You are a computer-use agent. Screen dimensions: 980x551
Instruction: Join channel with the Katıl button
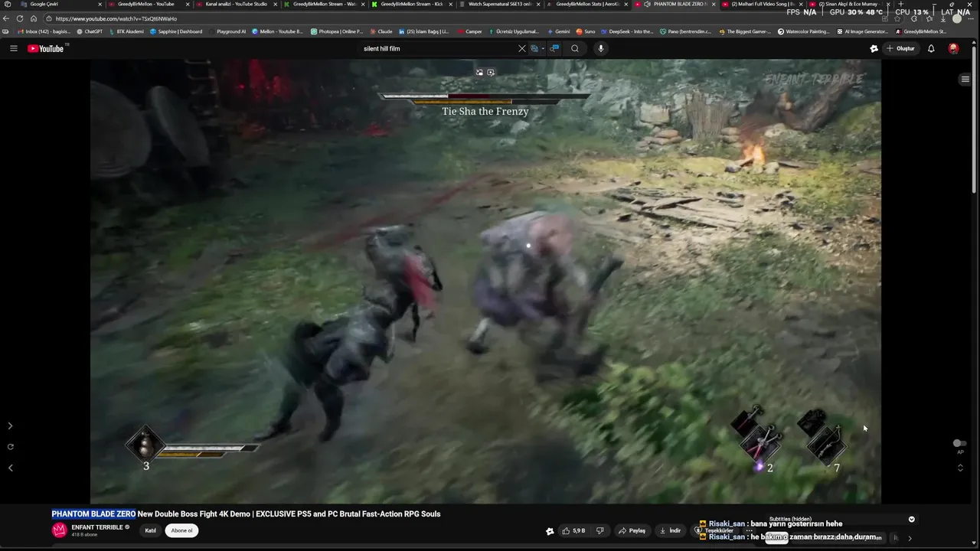pyautogui.click(x=151, y=530)
